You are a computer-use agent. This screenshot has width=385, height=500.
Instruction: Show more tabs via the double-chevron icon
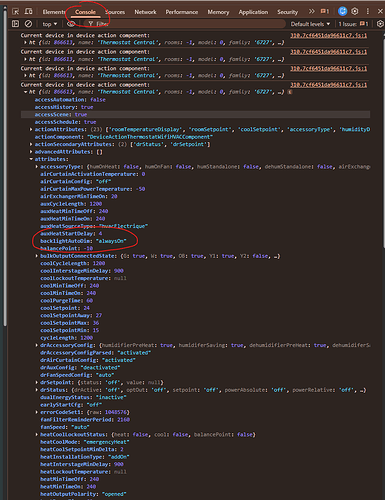coord(311,11)
